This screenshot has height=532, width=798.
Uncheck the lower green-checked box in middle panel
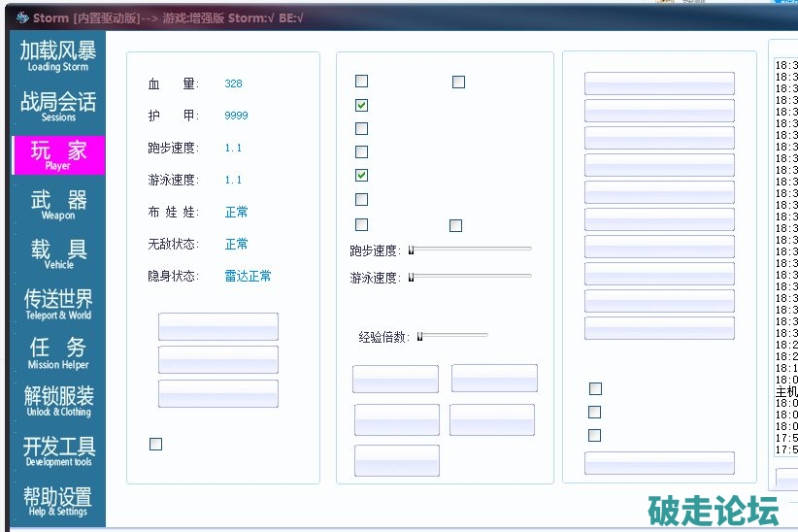[361, 175]
